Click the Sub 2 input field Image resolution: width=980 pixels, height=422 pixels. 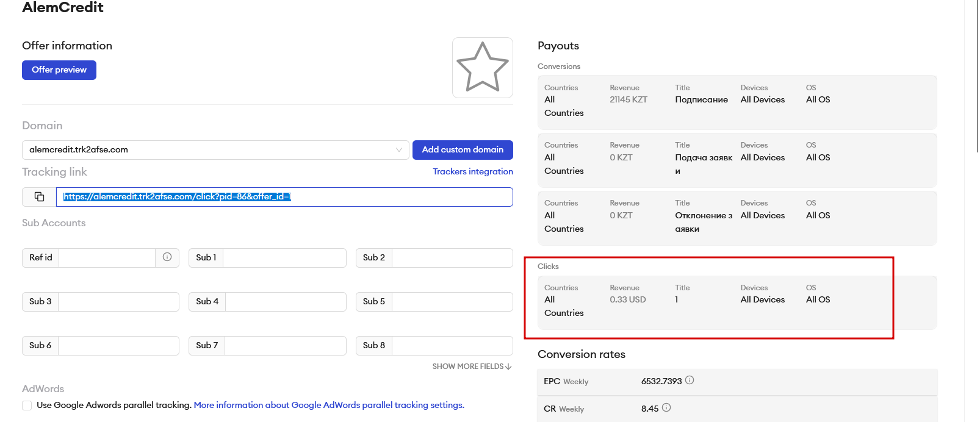tap(452, 258)
